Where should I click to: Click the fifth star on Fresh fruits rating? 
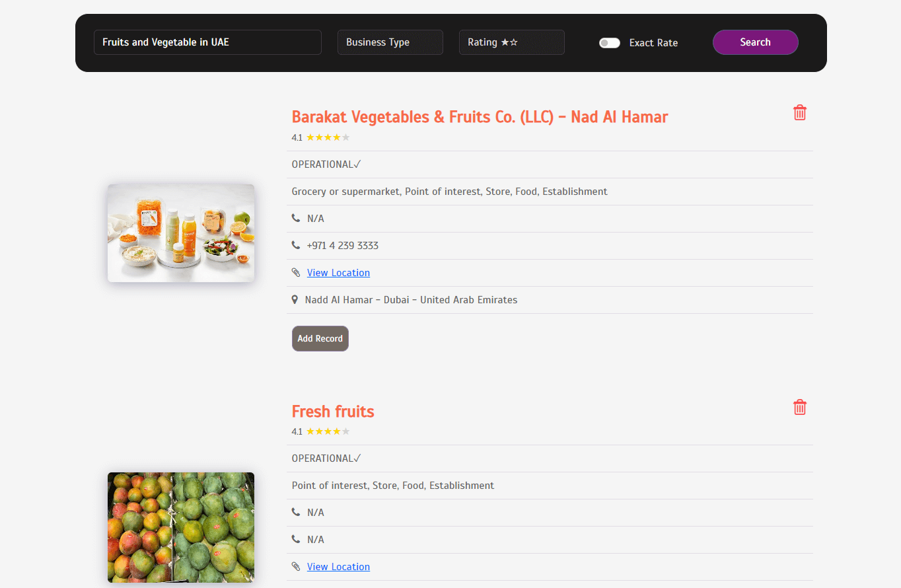[x=346, y=431]
